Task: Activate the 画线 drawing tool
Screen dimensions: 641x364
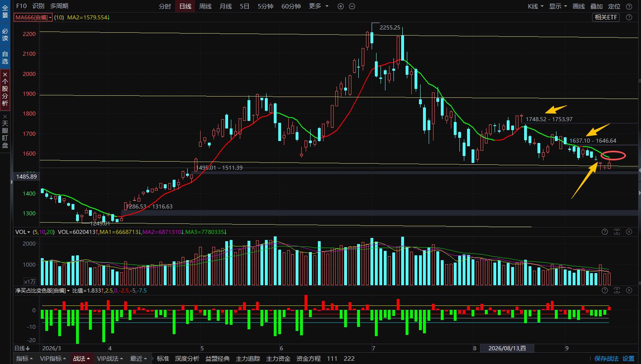Action: click(x=579, y=6)
